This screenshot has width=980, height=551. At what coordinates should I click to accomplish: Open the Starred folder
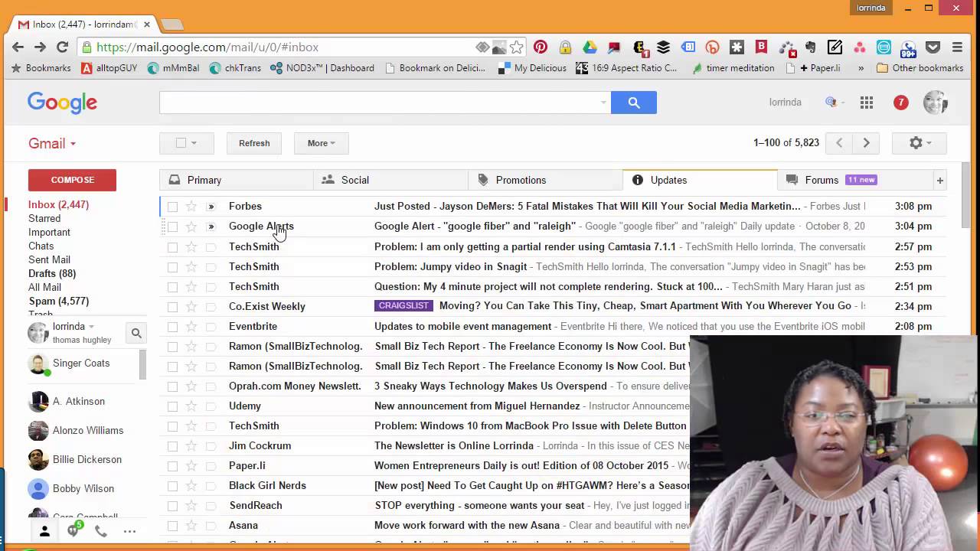point(44,219)
